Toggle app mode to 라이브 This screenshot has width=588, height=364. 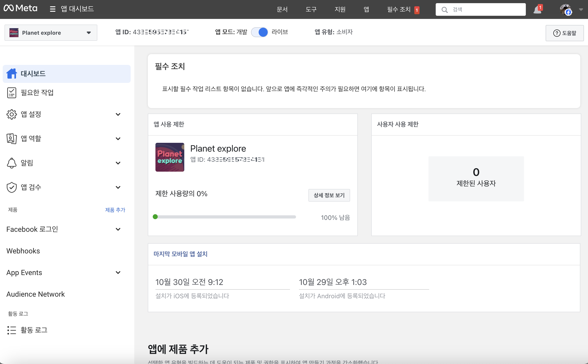[259, 32]
